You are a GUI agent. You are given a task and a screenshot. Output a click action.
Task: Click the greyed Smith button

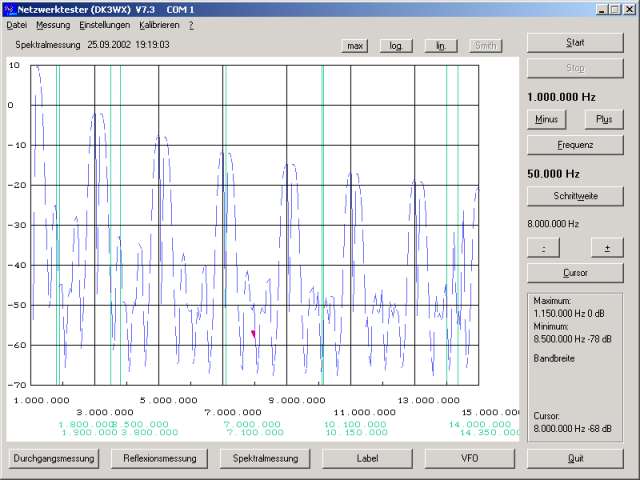485,46
